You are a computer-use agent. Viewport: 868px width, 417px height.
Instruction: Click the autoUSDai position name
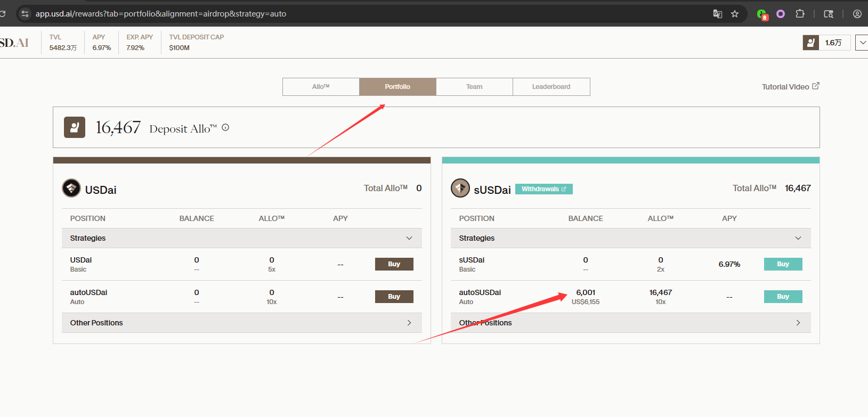click(x=88, y=292)
